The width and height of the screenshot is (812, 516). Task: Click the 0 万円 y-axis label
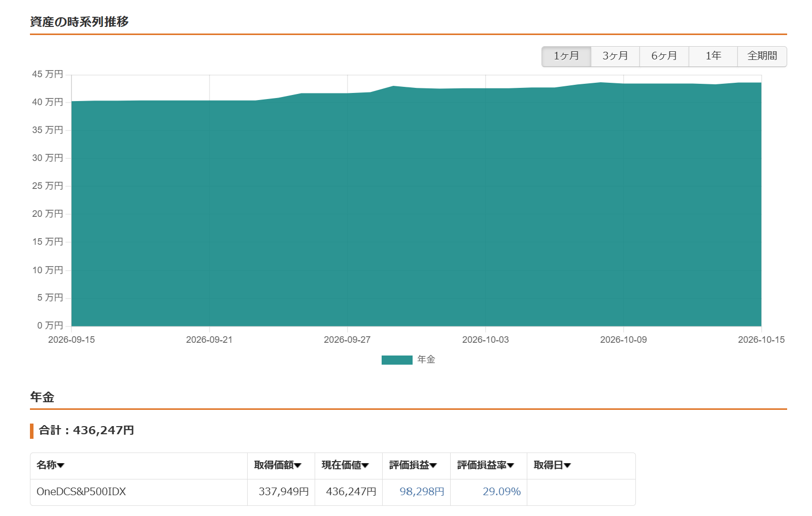[x=50, y=326]
